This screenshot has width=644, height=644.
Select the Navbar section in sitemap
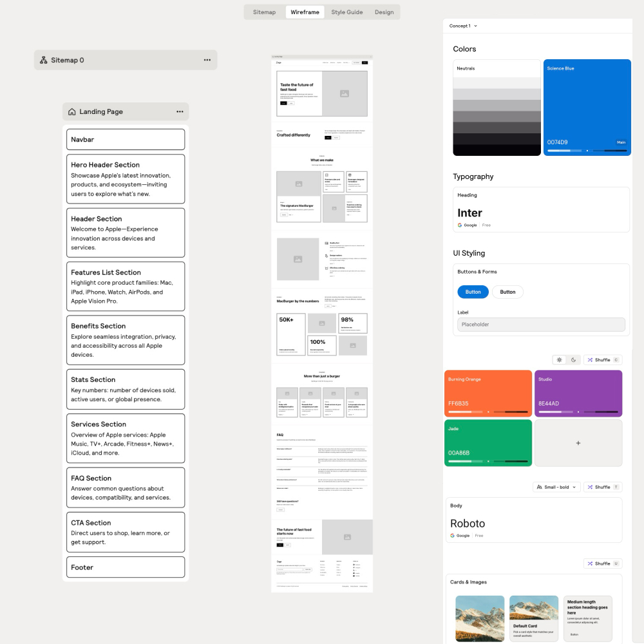pyautogui.click(x=126, y=140)
